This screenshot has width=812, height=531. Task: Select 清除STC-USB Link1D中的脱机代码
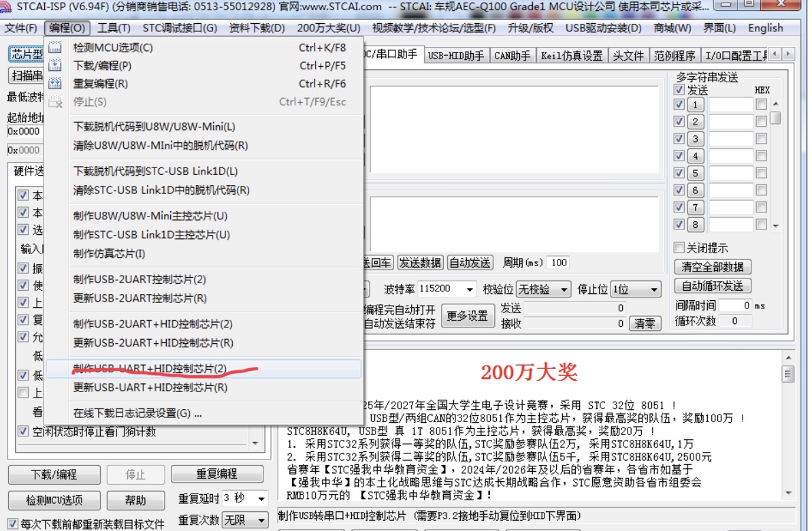pyautogui.click(x=204, y=190)
